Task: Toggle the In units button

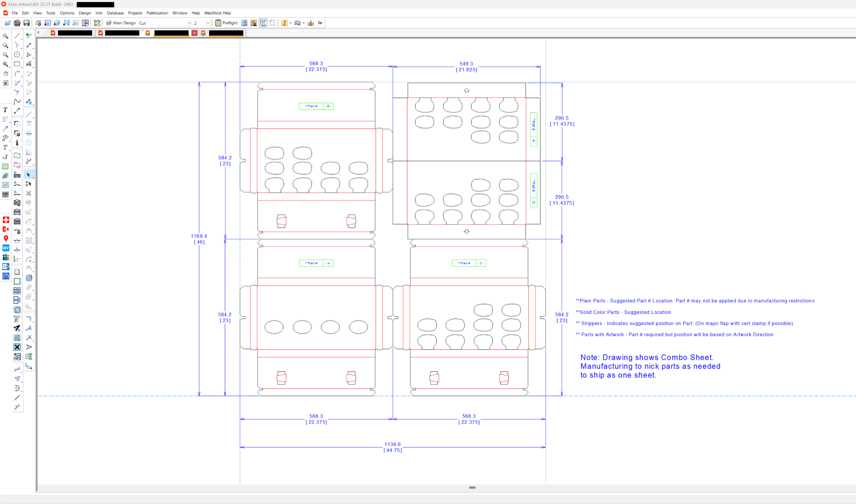Action: pos(320,23)
